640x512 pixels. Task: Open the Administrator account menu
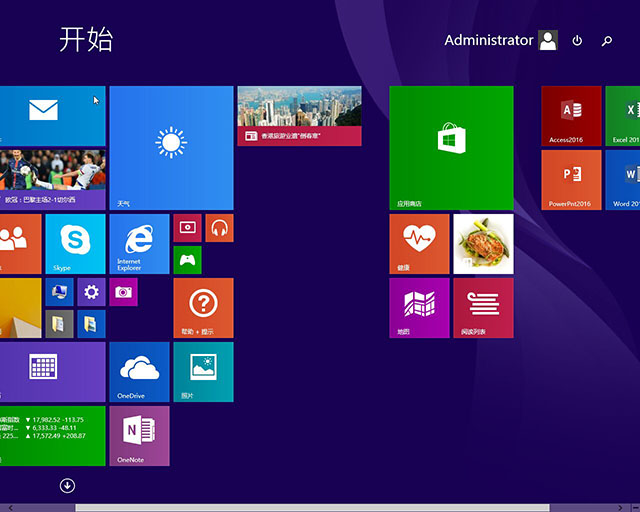coord(501,40)
